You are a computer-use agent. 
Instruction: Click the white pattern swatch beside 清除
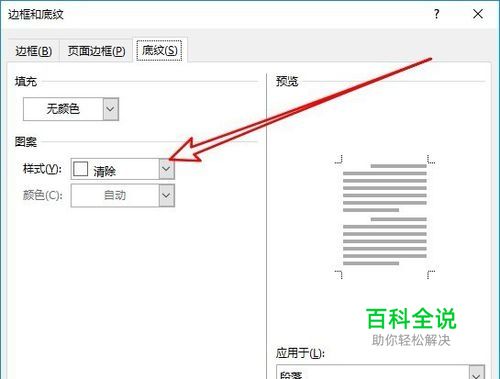[80, 169]
